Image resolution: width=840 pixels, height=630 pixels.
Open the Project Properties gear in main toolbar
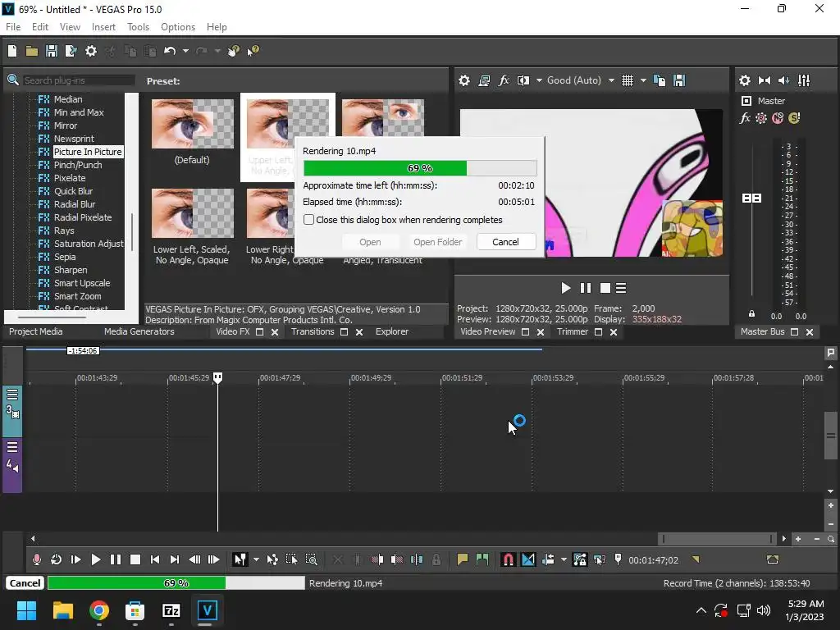91,51
